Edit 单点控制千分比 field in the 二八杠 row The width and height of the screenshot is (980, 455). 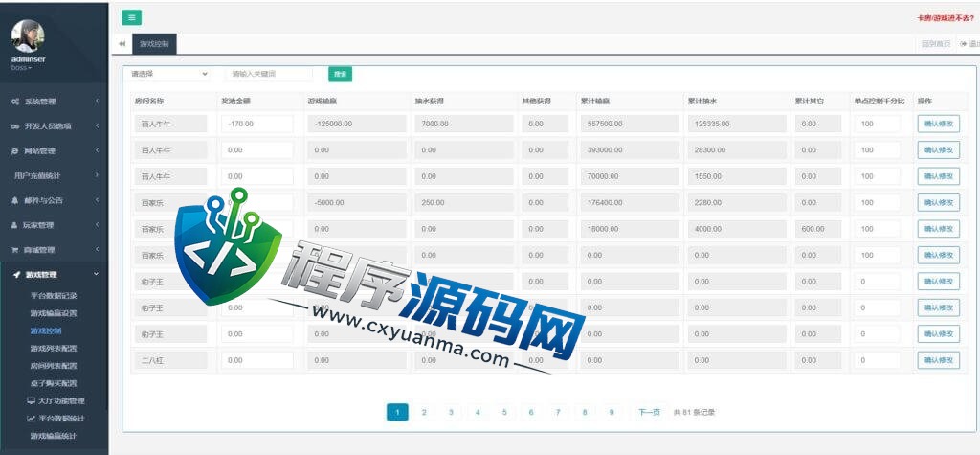click(x=877, y=360)
